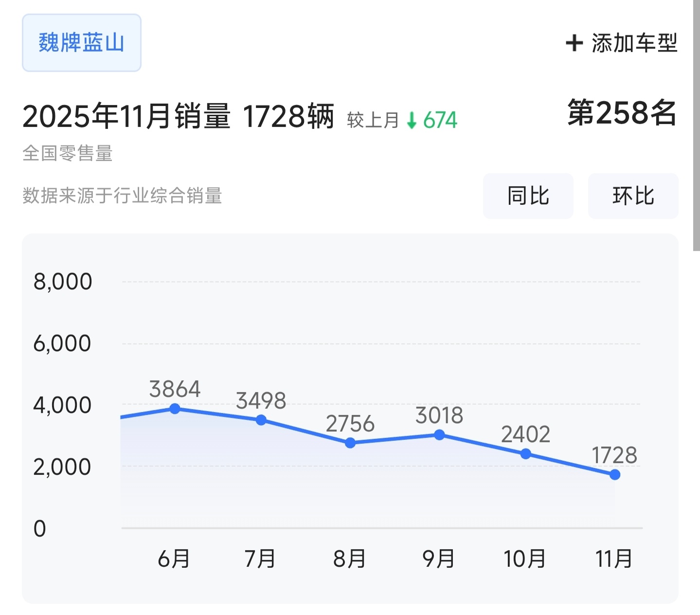
Task: Select the June data point 3864
Action: pyautogui.click(x=175, y=409)
